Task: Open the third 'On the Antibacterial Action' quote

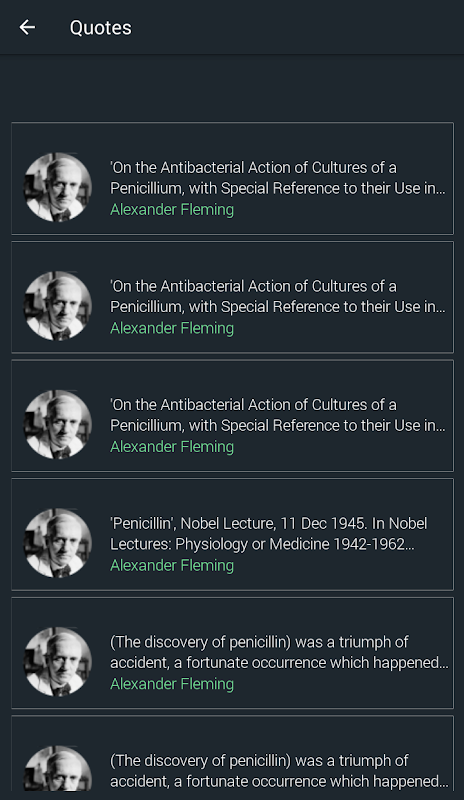Action: pyautogui.click(x=232, y=415)
